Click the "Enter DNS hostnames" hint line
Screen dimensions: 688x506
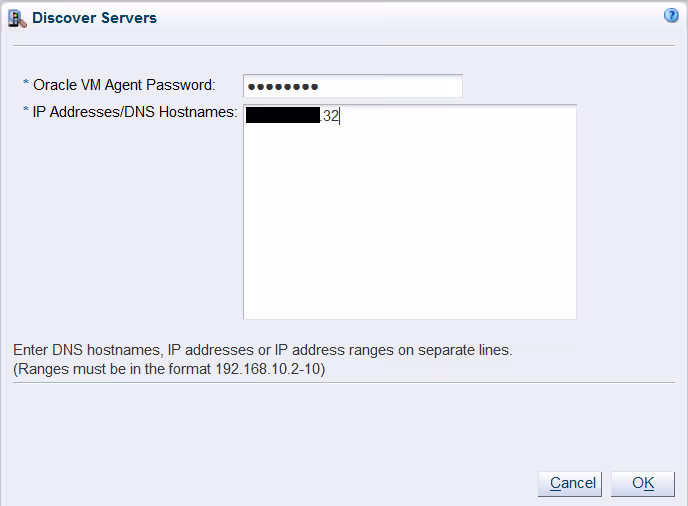[x=262, y=351]
